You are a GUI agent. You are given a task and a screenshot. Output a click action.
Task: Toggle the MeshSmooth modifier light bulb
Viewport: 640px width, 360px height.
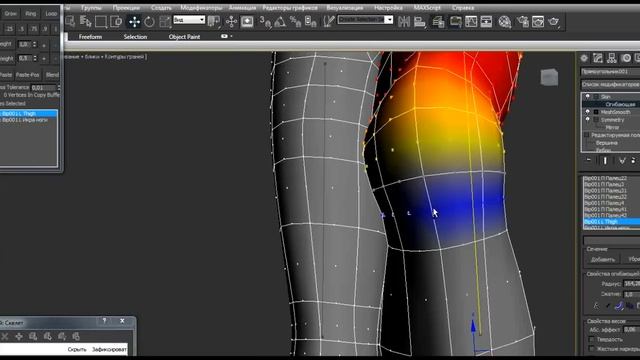[587, 112]
